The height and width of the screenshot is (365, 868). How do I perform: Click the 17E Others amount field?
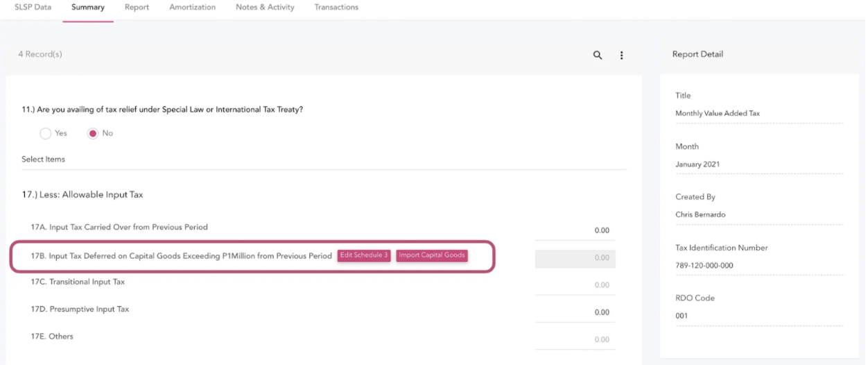tap(575, 339)
